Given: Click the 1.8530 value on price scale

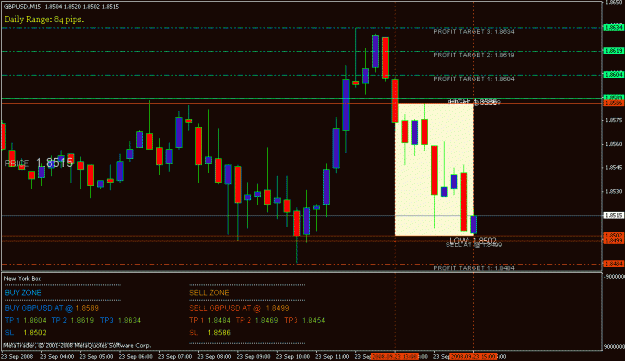Looking at the screenshot, I should (x=614, y=192).
